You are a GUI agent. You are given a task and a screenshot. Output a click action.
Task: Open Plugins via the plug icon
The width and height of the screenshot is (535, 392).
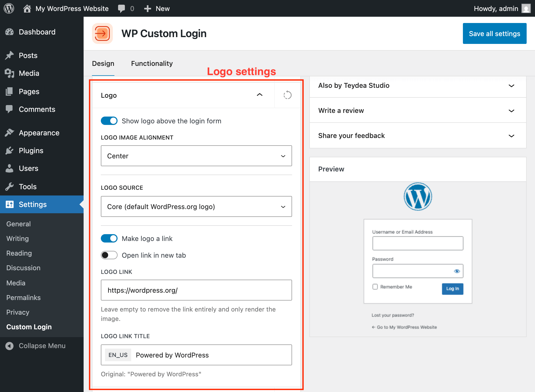9,150
